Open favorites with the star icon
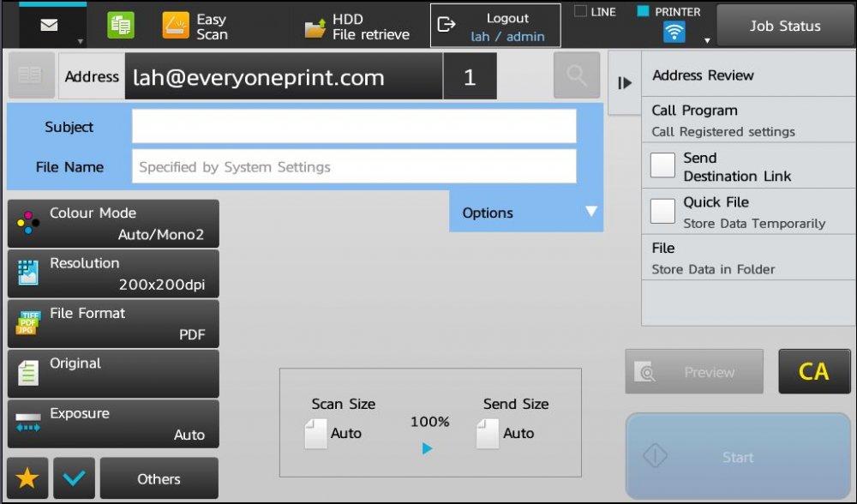857x504 pixels. point(27,478)
